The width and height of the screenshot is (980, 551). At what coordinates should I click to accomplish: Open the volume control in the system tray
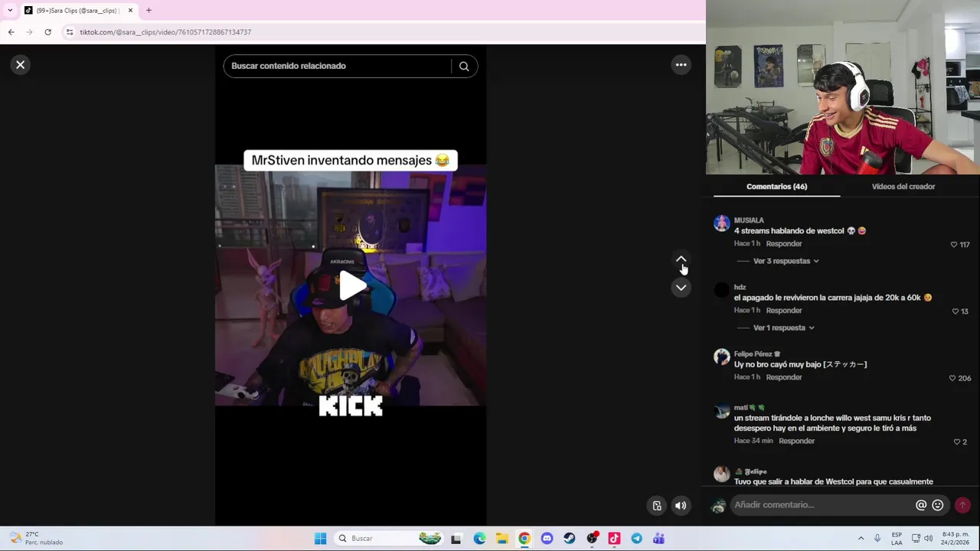point(929,539)
